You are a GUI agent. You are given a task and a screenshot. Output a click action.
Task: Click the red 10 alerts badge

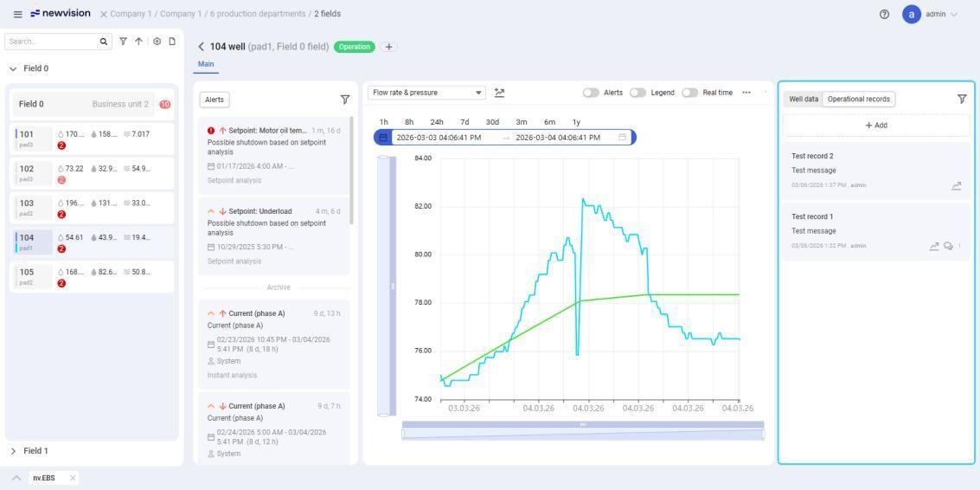point(165,105)
